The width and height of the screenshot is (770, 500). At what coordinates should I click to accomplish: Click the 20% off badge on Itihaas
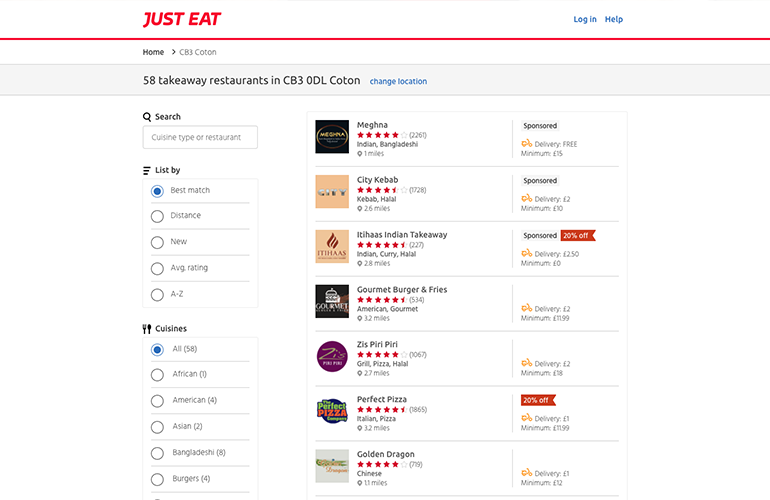(578, 236)
